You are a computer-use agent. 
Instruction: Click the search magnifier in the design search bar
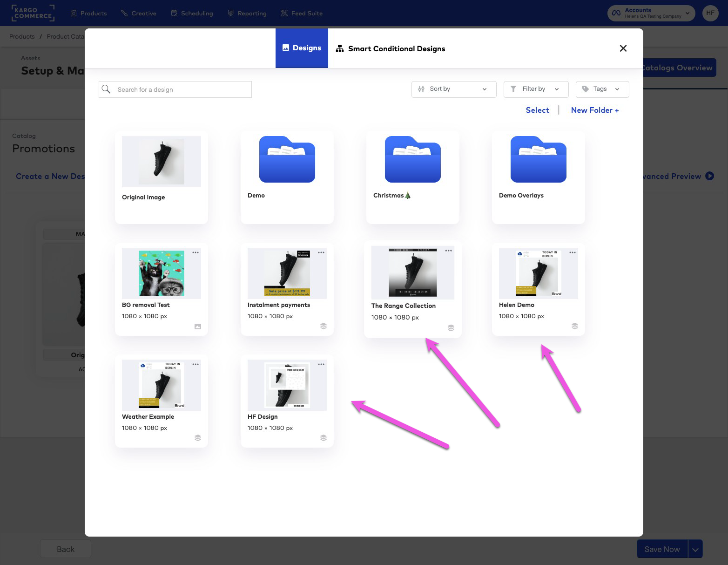coord(106,89)
